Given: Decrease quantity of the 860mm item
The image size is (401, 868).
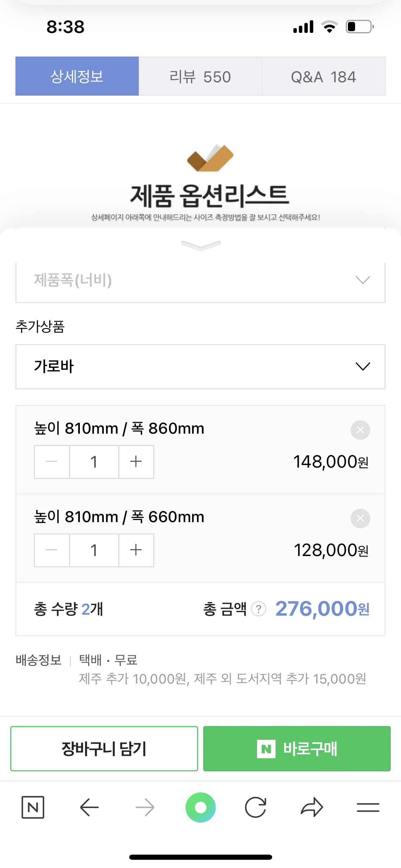Looking at the screenshot, I should [52, 462].
